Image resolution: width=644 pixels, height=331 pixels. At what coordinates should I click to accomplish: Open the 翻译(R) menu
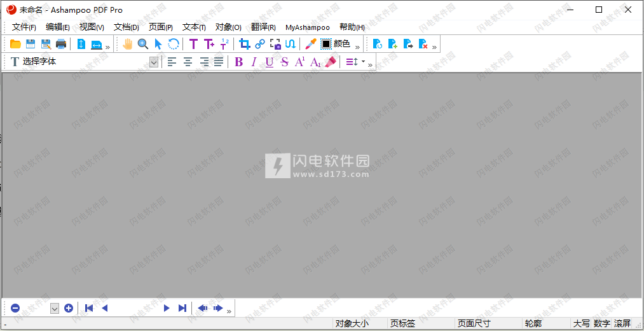[263, 27]
